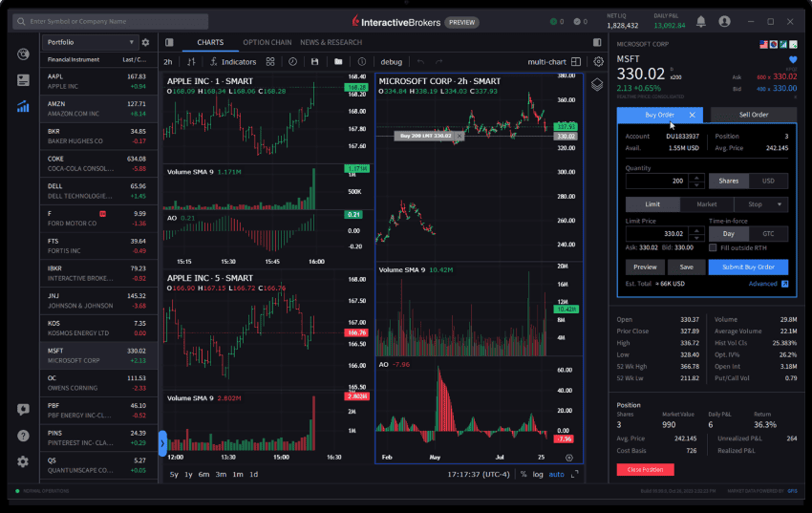Viewport: 812px width, 513px height.
Task: Open the Stop order type dropdown
Action: pyautogui.click(x=760, y=203)
